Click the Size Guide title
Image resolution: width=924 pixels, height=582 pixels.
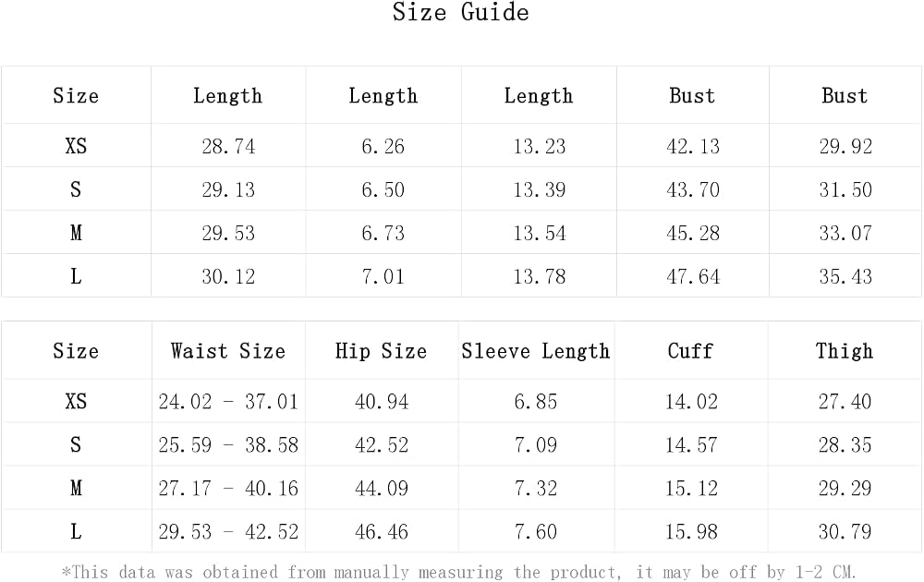point(461,12)
